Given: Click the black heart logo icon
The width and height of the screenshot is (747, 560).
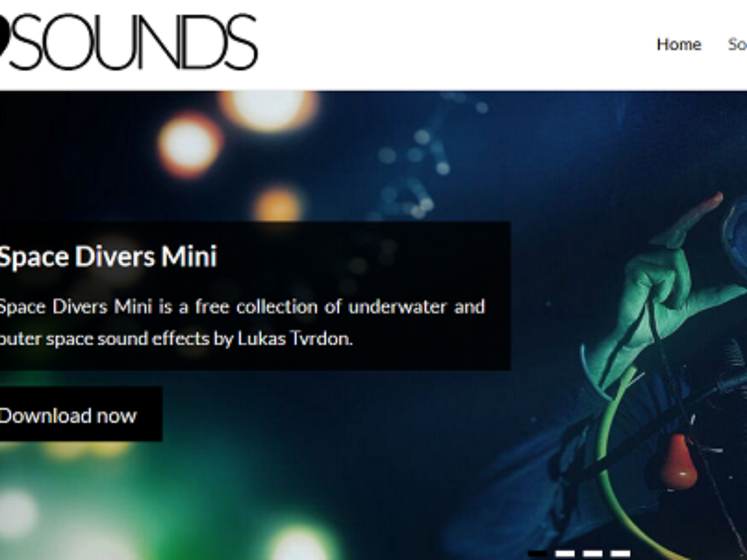Looking at the screenshot, I should 3,42.
